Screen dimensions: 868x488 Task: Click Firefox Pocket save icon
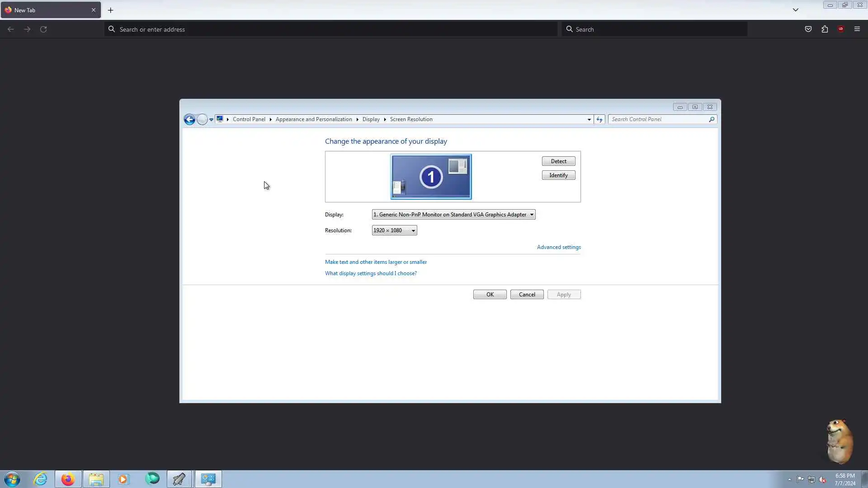click(808, 29)
